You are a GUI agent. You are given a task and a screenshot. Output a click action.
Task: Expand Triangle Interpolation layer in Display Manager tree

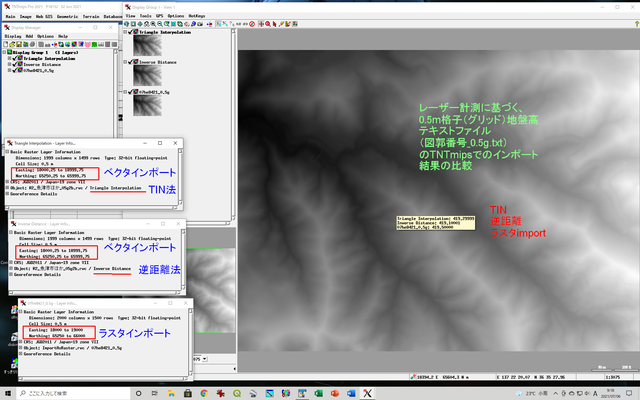coord(9,58)
